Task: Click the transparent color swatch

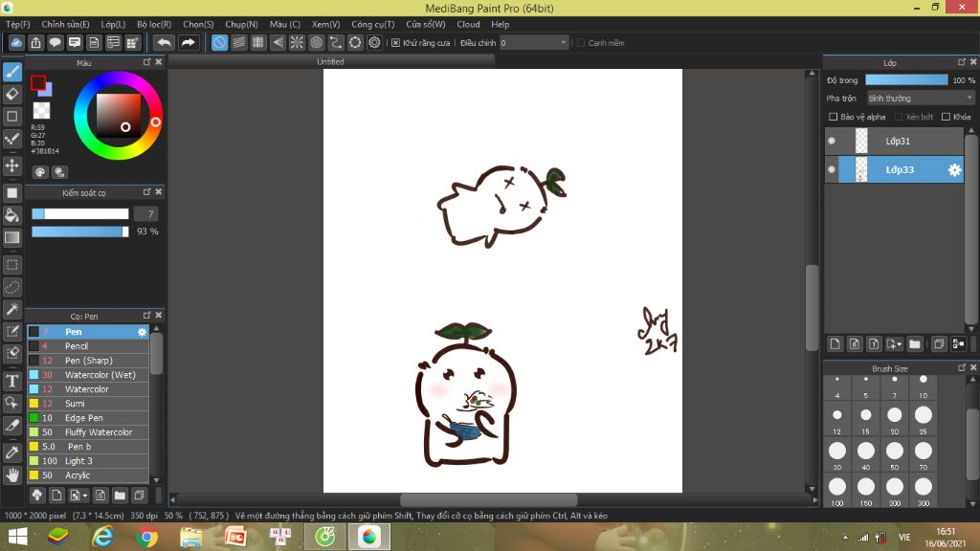Action: pyautogui.click(x=42, y=111)
